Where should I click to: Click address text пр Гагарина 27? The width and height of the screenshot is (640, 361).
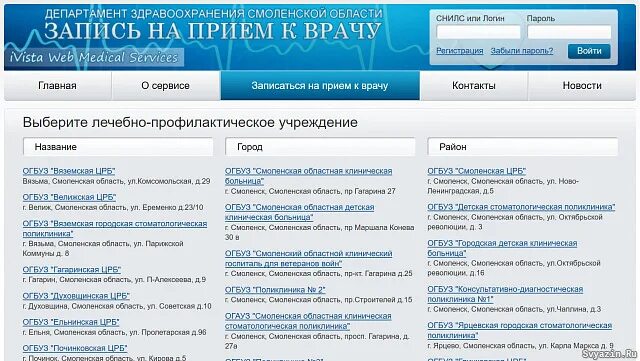tap(370, 191)
